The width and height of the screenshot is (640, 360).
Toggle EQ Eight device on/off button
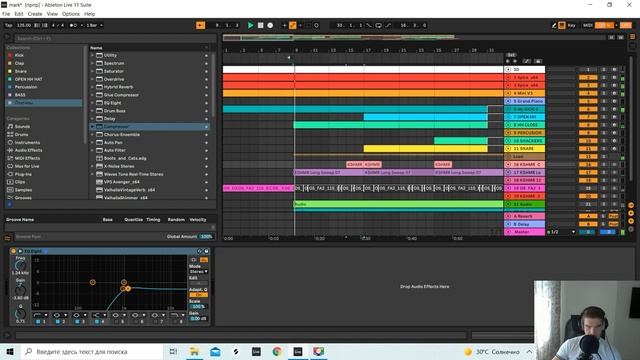tap(13, 251)
